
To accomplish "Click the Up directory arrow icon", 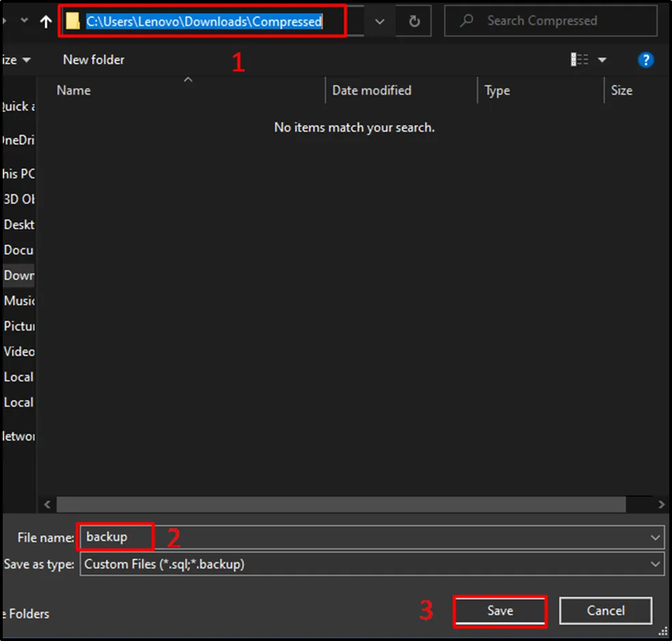I will coord(46,22).
